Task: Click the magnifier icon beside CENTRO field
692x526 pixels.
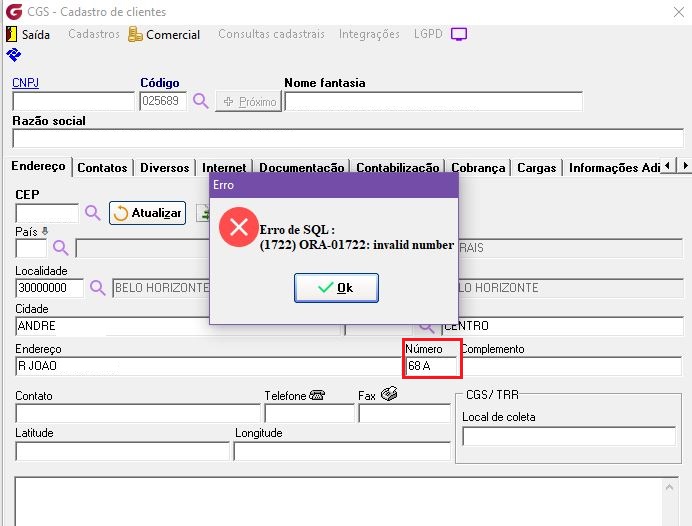Action: (426, 327)
